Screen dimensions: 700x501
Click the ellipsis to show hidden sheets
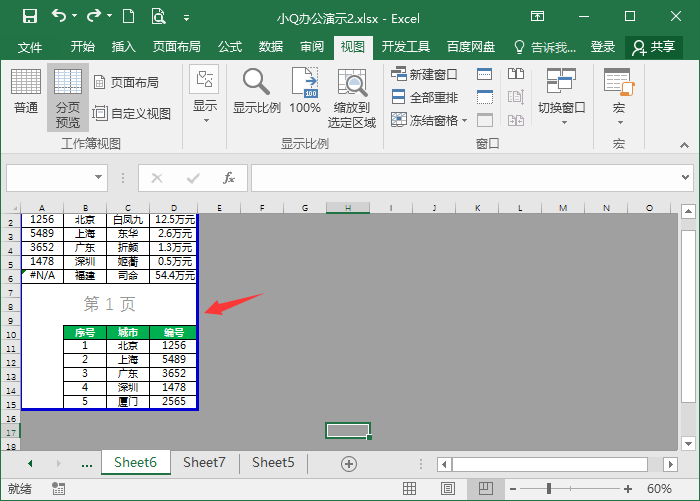(87, 464)
